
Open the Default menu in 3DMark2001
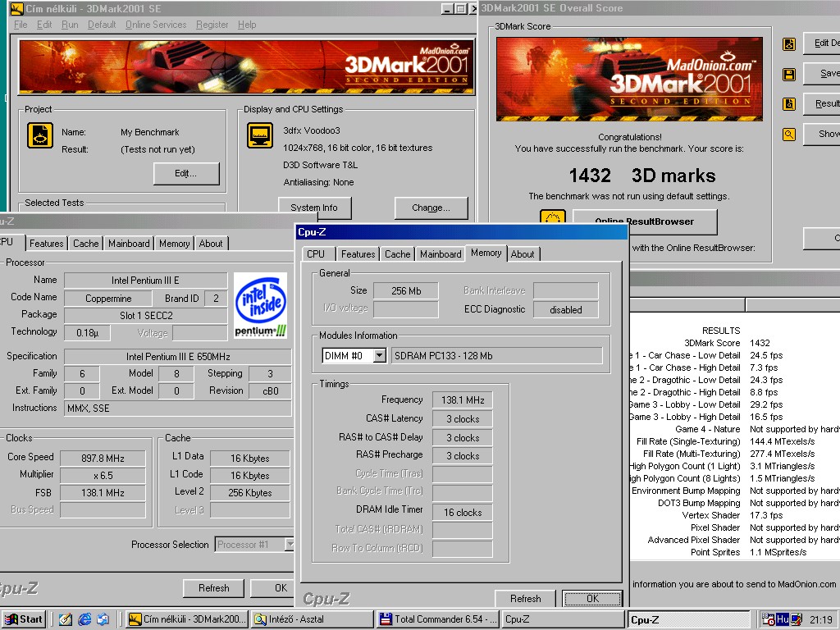102,25
